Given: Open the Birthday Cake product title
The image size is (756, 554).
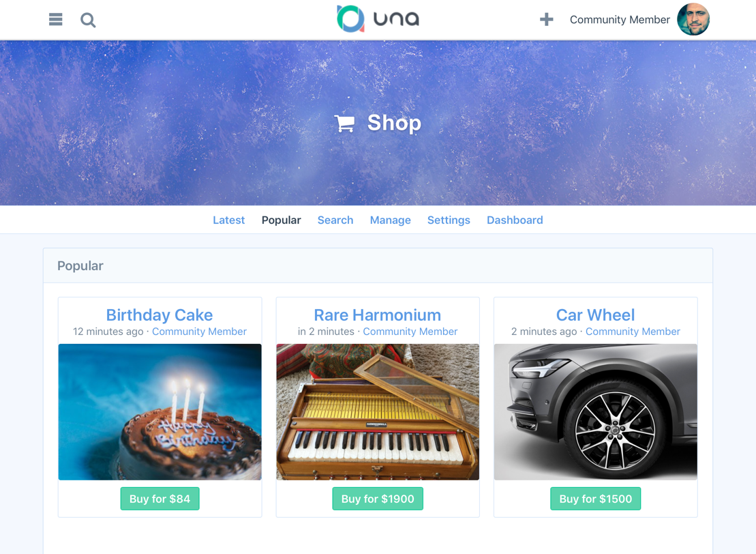Looking at the screenshot, I should (160, 315).
